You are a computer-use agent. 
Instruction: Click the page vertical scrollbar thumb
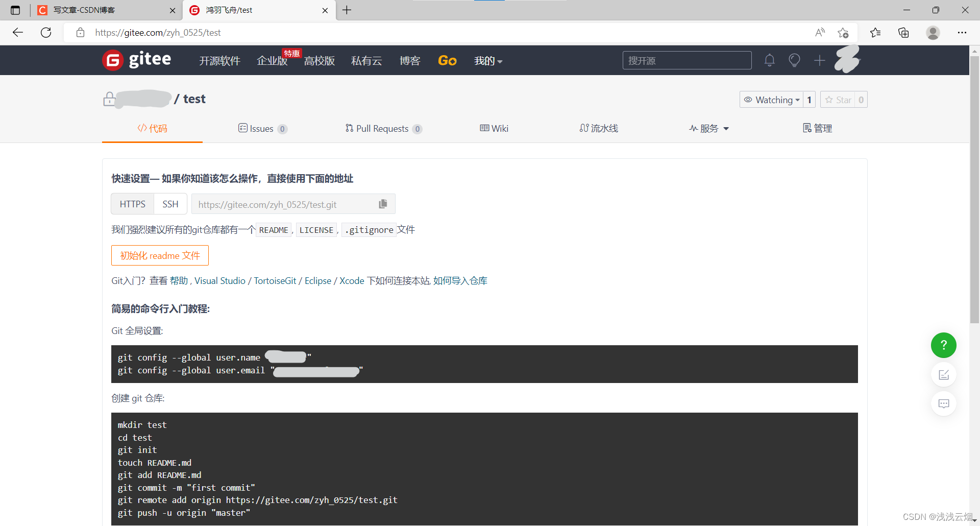click(x=974, y=189)
